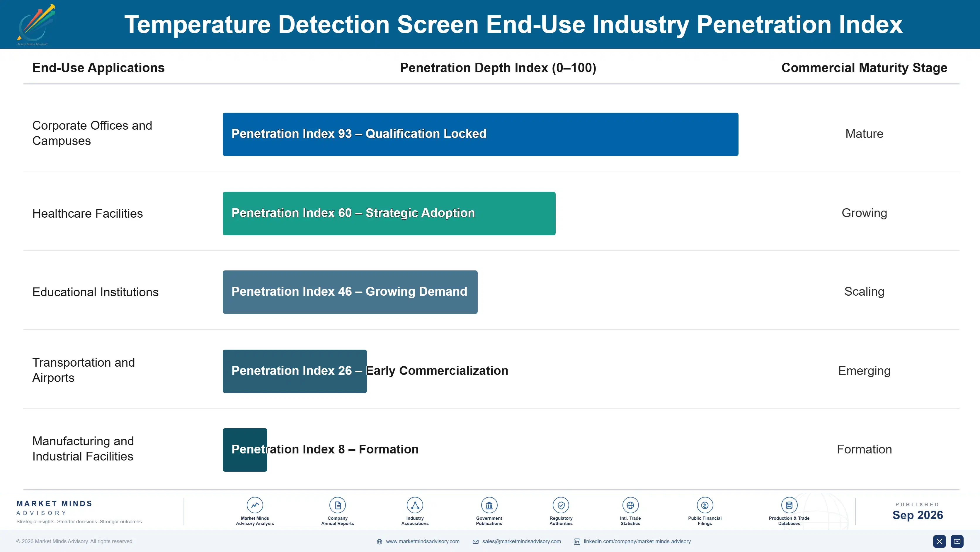The height and width of the screenshot is (552, 980).
Task: Click sales@marketmindsadvisory.com email link
Action: tap(522, 541)
